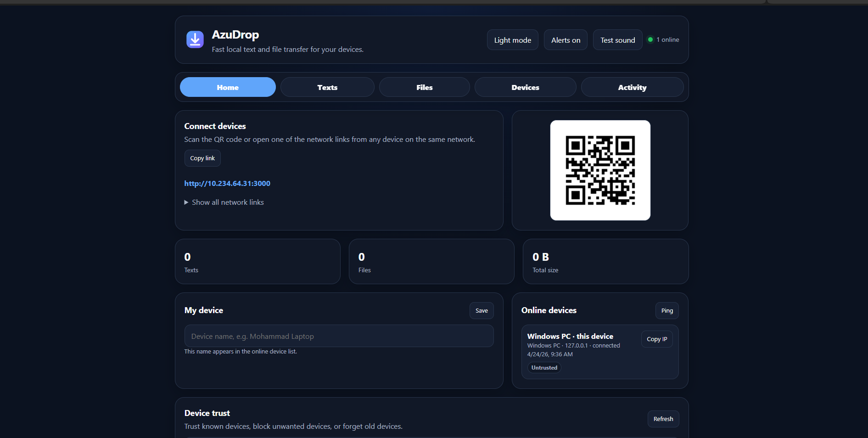The width and height of the screenshot is (868, 438).
Task: Play the Test sound
Action: point(617,40)
